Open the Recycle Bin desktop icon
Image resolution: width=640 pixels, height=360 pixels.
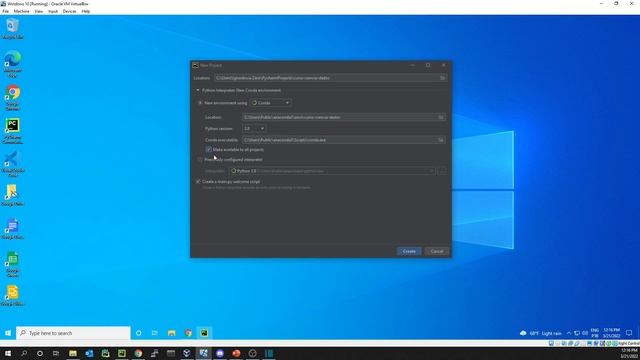pos(13,29)
